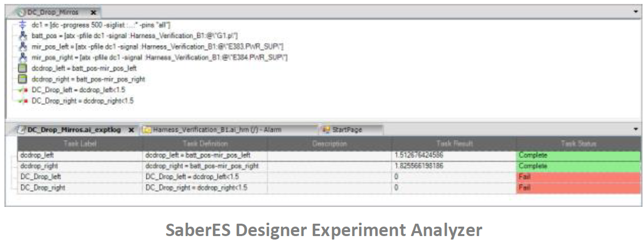This screenshot has height=242, width=644.
Task: Click the Harness_Verification tab icon
Action: click(147, 130)
